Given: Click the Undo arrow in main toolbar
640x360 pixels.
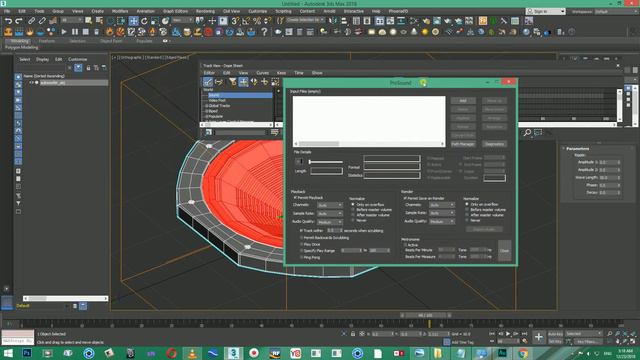Looking at the screenshot, I should [9, 20].
